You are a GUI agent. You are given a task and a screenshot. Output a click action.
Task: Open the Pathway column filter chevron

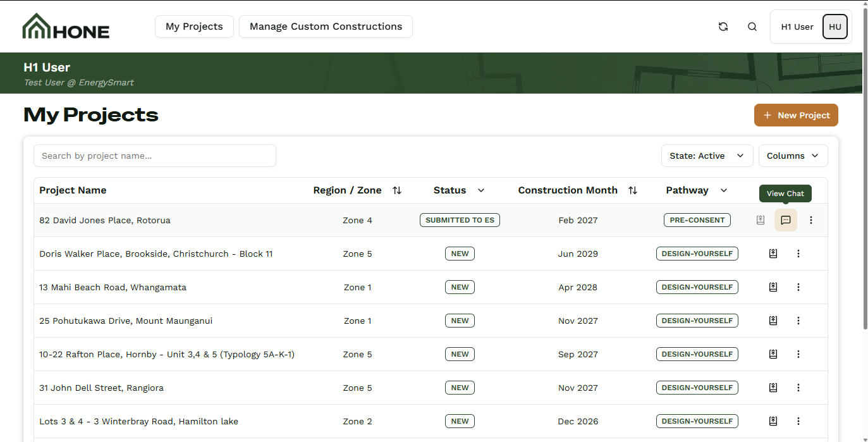tap(724, 190)
